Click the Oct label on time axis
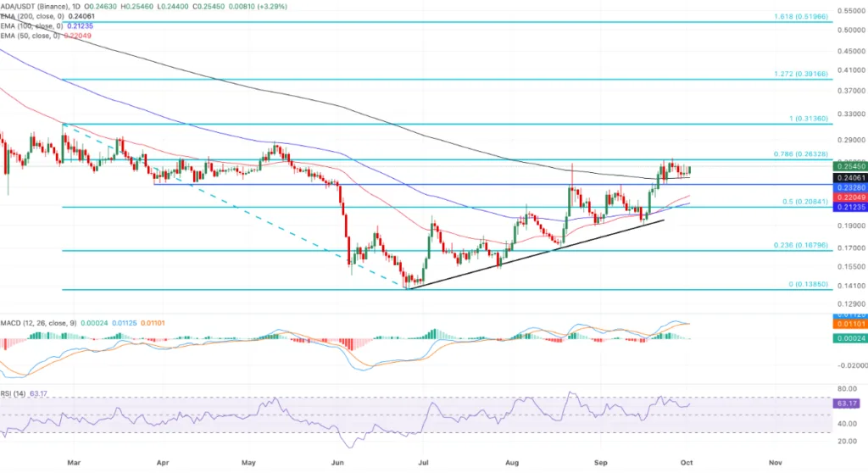The width and height of the screenshot is (868, 473). 687,463
